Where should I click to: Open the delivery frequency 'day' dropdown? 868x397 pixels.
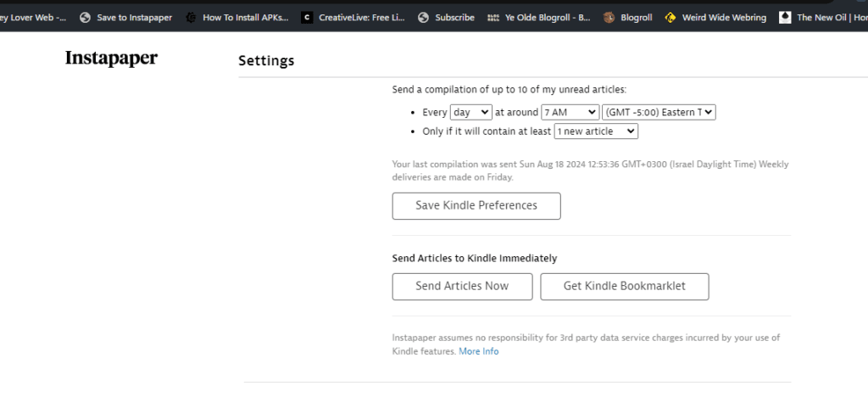coord(471,113)
